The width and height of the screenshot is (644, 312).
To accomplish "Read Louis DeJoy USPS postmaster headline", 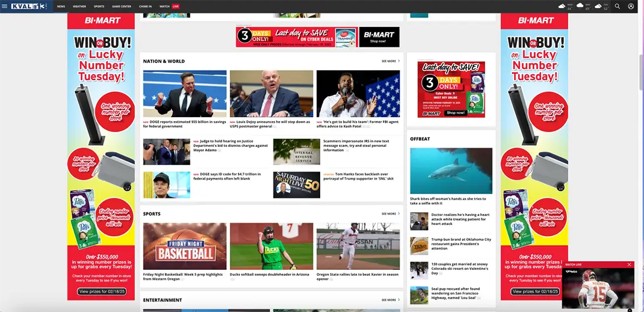I will tap(271, 124).
